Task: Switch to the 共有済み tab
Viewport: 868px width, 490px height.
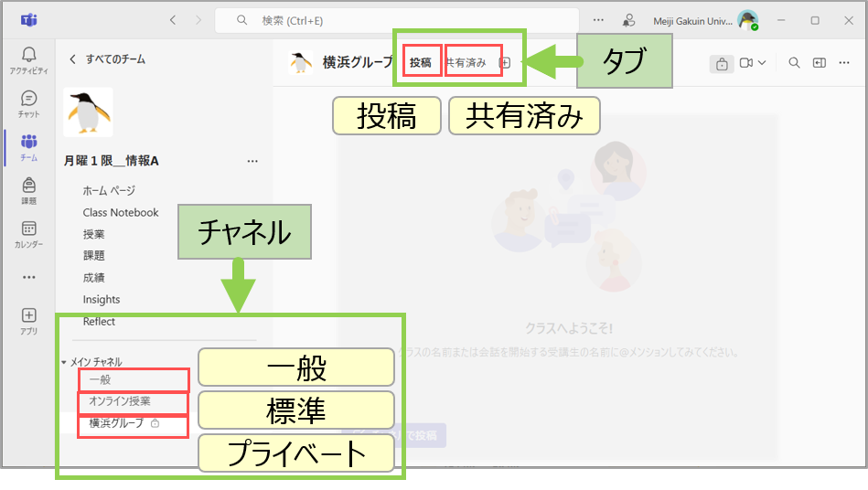Action: [x=466, y=63]
